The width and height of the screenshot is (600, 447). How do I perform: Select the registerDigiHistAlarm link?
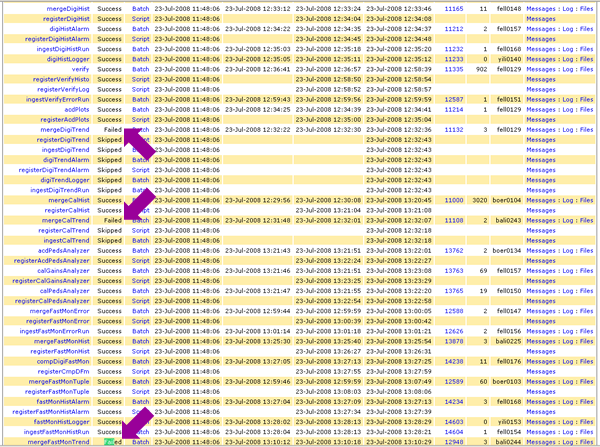point(57,39)
